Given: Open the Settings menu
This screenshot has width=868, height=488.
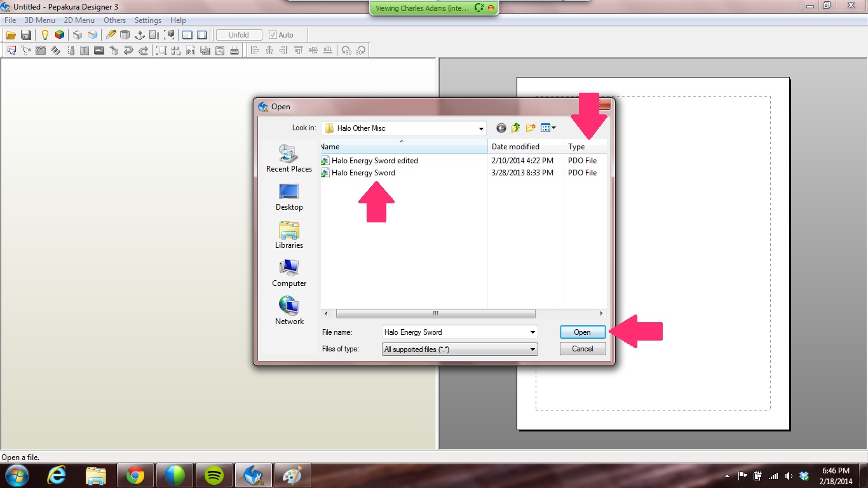Looking at the screenshot, I should pos(148,20).
